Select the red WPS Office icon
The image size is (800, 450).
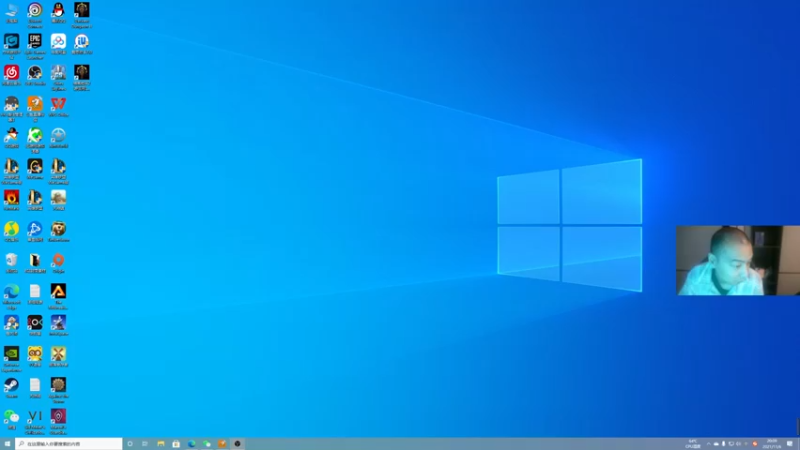click(x=58, y=106)
